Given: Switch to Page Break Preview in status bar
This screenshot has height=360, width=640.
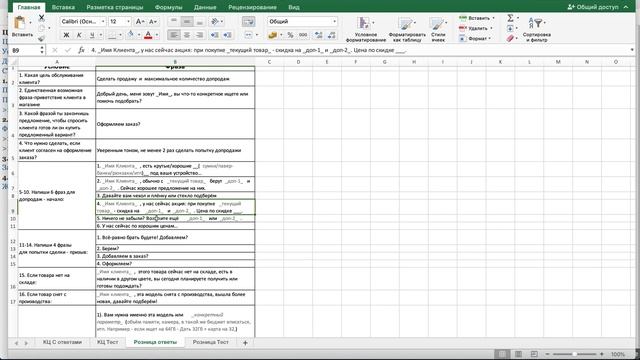Looking at the screenshot, I should (534, 354).
